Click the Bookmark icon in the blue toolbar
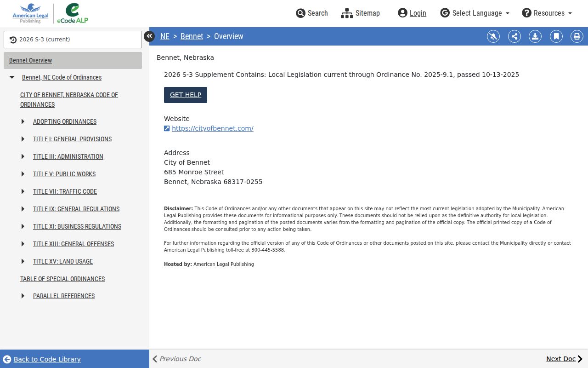588x368 pixels. click(x=556, y=36)
